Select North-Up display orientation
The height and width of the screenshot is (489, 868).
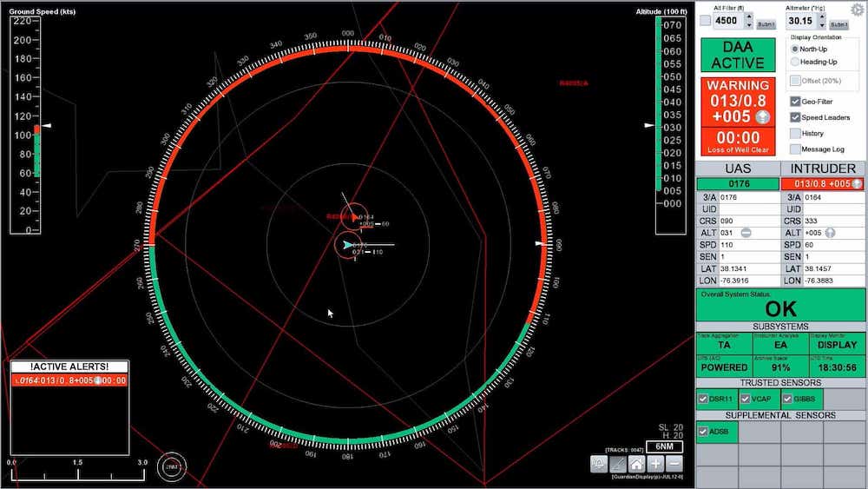pos(795,50)
